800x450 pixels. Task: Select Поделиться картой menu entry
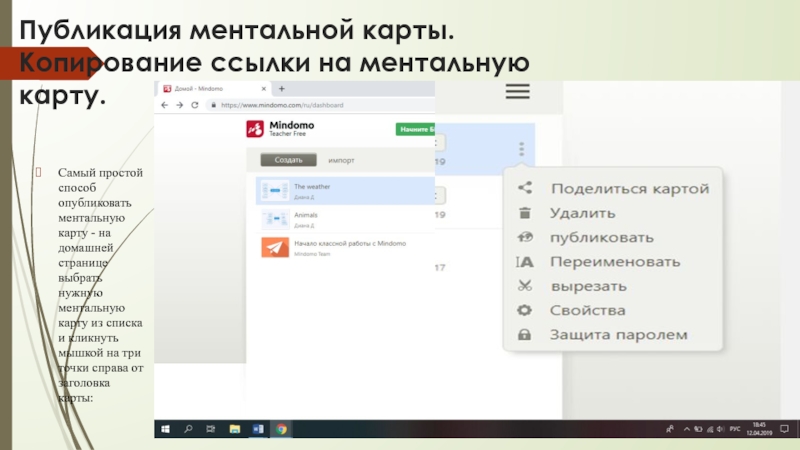pyautogui.click(x=630, y=188)
